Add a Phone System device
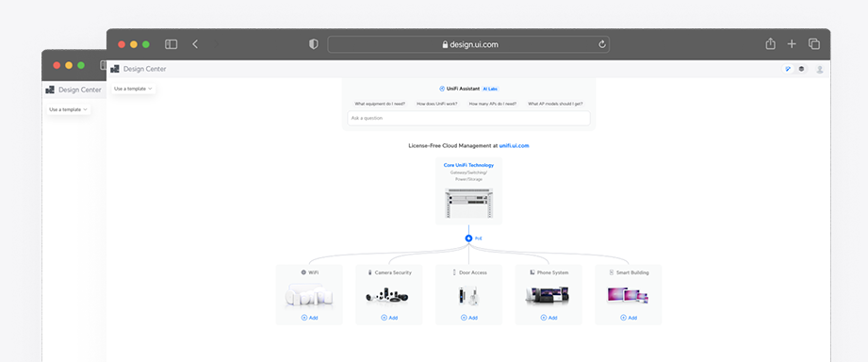Viewport: 868px width, 362px height. coord(549,318)
